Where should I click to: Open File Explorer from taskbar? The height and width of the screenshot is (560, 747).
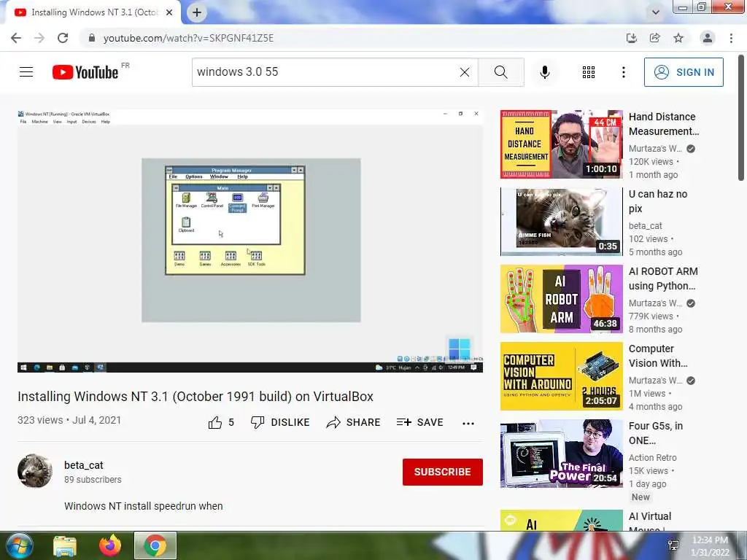pyautogui.click(x=65, y=545)
